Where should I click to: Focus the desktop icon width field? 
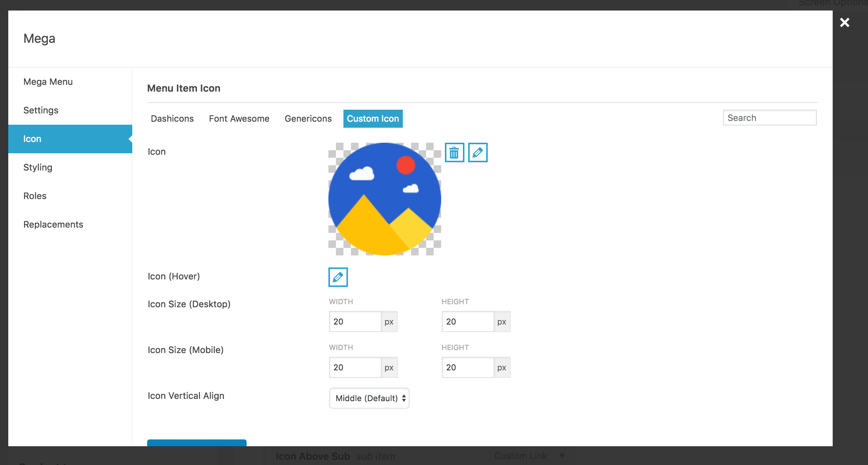[355, 322]
